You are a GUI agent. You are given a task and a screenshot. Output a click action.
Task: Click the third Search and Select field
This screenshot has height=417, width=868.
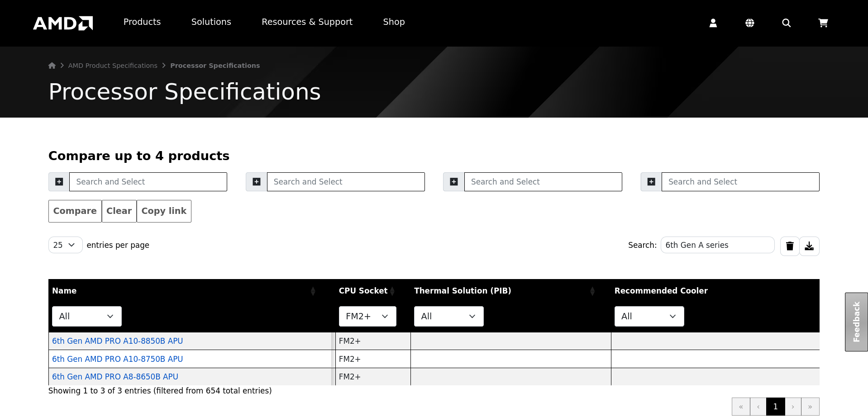[x=543, y=182]
